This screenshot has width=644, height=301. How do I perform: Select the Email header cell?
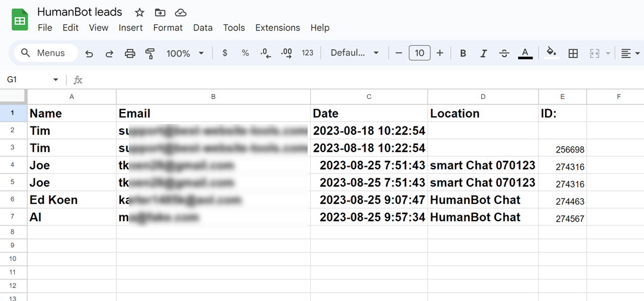click(x=213, y=113)
